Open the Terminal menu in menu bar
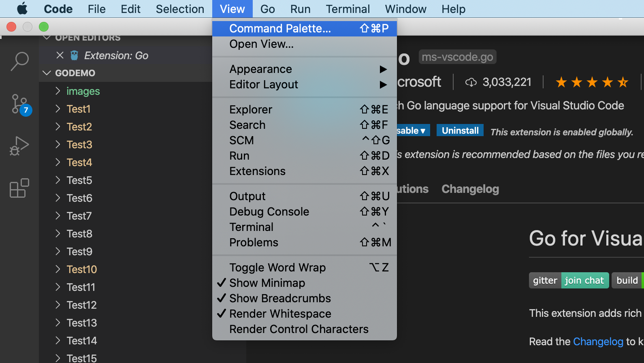Image resolution: width=644 pixels, height=363 pixels. (x=348, y=9)
